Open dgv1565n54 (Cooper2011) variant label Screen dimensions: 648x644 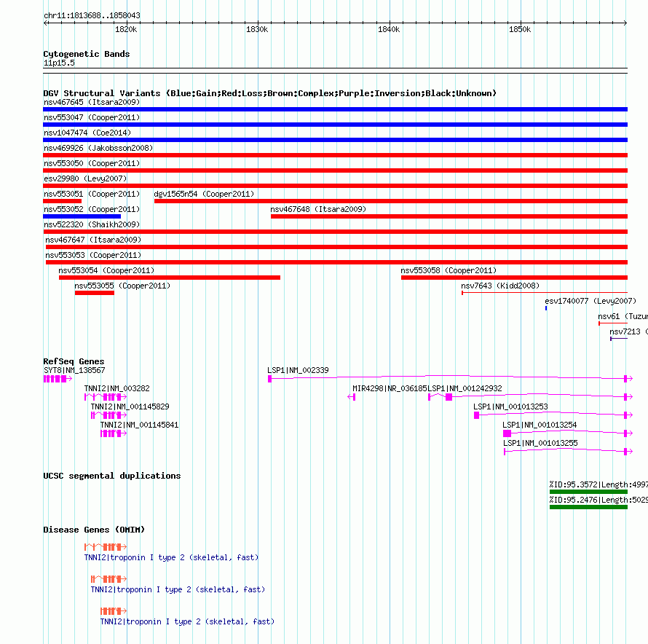[204, 194]
